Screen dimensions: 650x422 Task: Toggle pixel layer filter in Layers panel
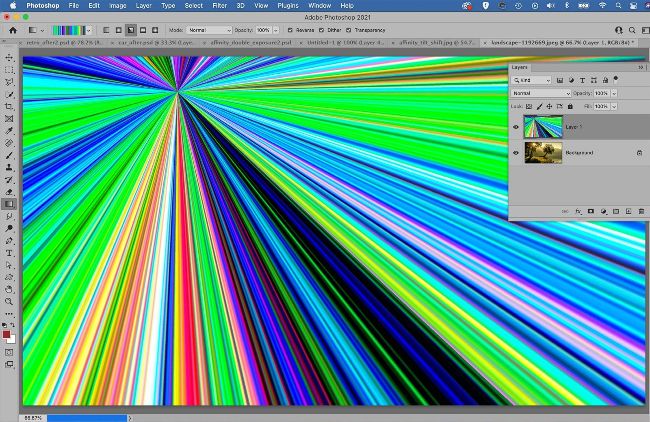click(x=560, y=80)
